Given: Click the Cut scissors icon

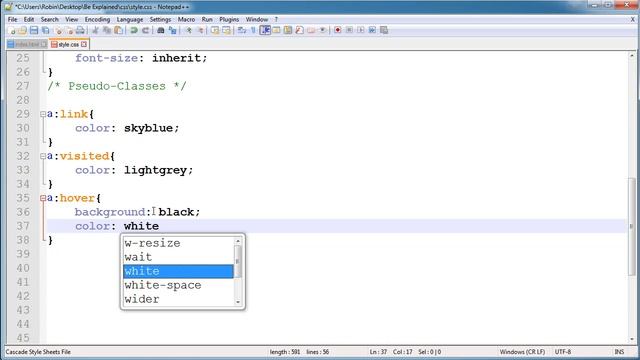Looking at the screenshot, I should pos(96,30).
